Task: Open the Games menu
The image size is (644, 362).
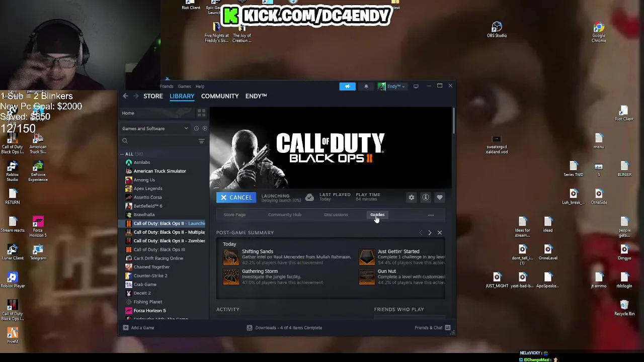Action: pos(184,86)
